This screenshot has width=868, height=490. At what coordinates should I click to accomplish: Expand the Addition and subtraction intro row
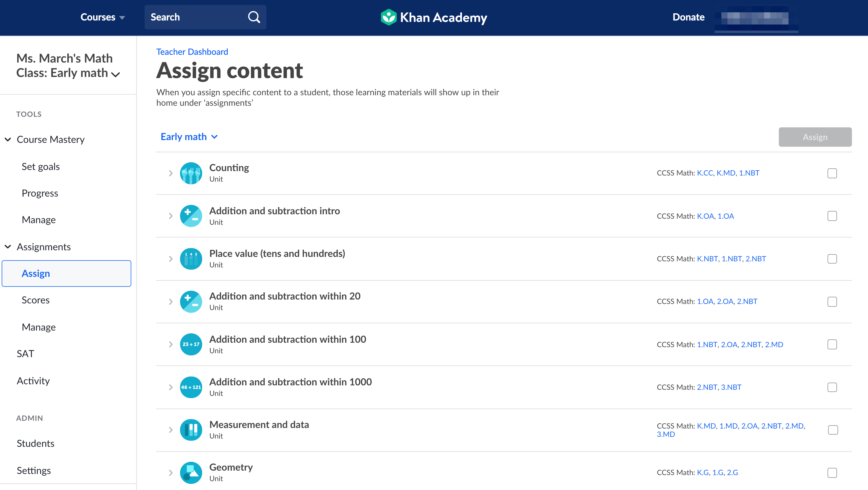(171, 216)
